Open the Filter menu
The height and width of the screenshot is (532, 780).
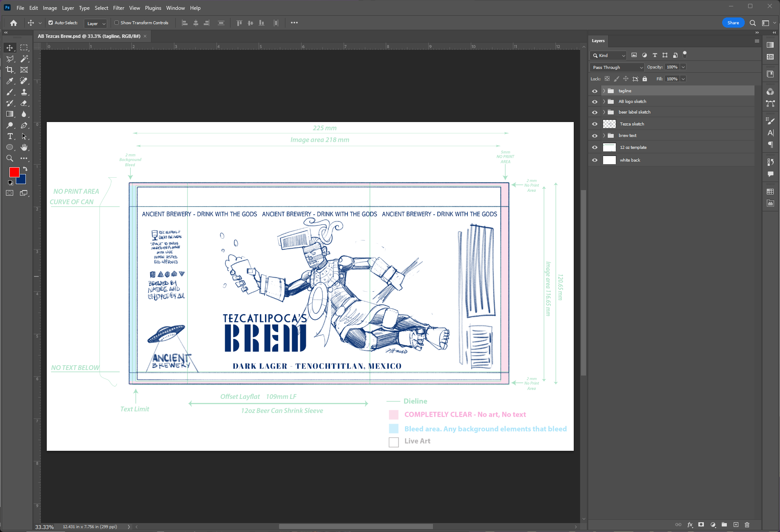pos(119,8)
